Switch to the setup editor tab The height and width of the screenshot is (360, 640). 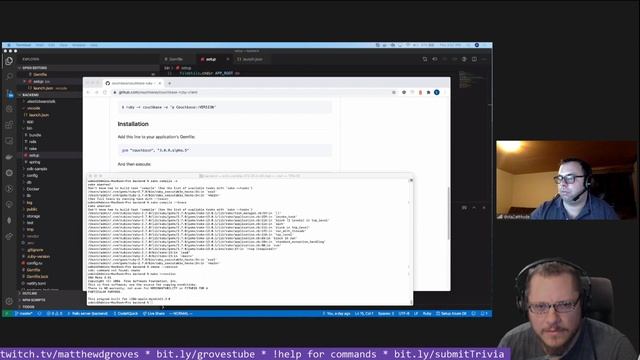point(211,59)
